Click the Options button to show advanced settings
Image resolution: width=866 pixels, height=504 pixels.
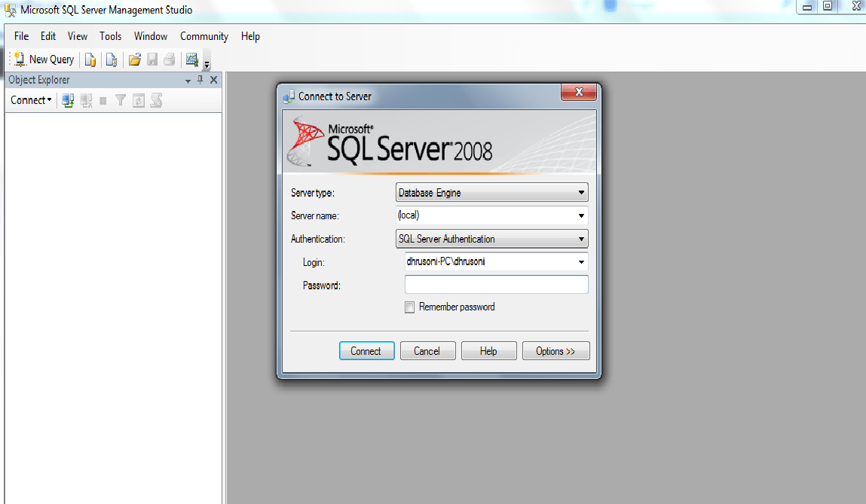click(x=555, y=350)
